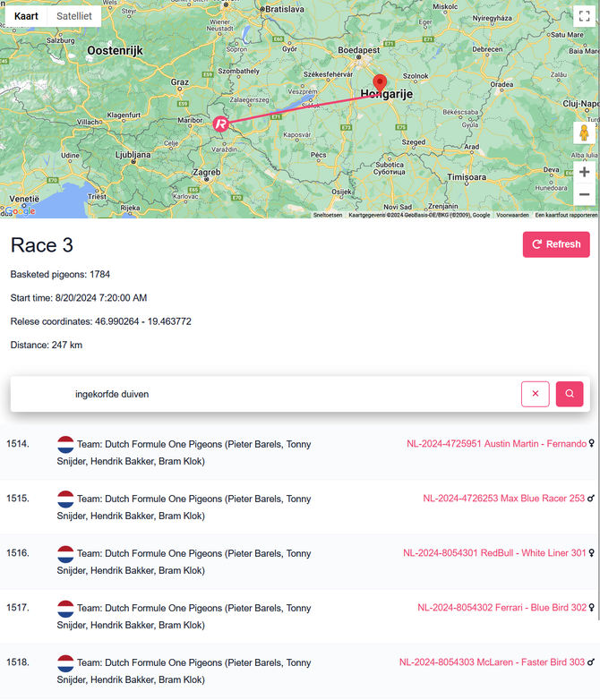Image resolution: width=600 pixels, height=700 pixels.
Task: Click Relese coordinates 46.990264 text
Action: pyautogui.click(x=101, y=321)
